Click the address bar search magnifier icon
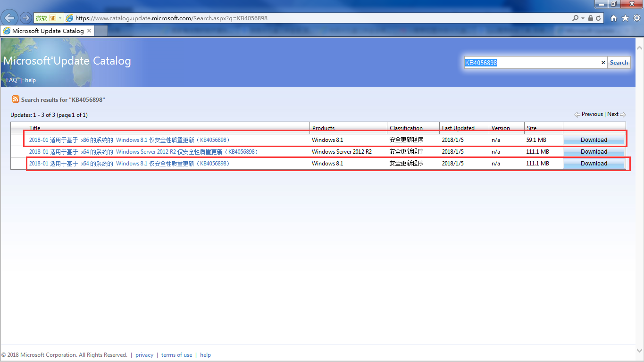Image resolution: width=644 pixels, height=362 pixels. (575, 18)
